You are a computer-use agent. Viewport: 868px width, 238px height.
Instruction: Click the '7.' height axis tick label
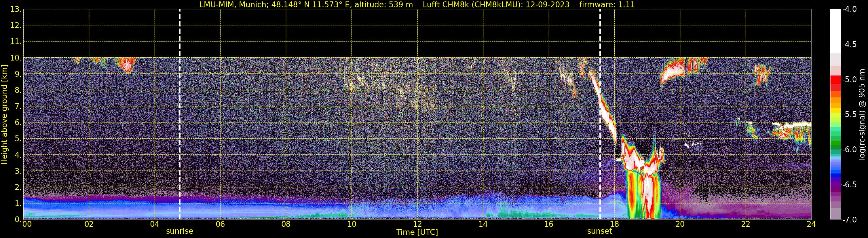click(18, 106)
